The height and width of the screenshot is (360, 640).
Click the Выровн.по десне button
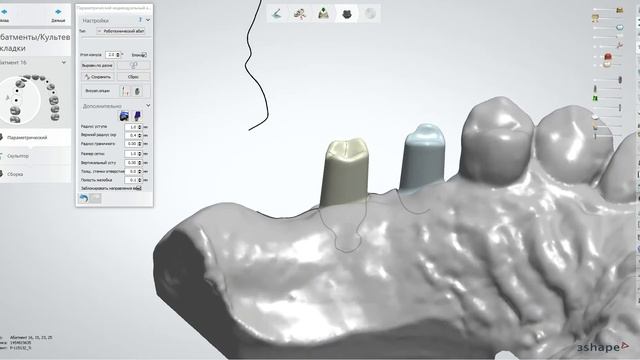point(98,65)
